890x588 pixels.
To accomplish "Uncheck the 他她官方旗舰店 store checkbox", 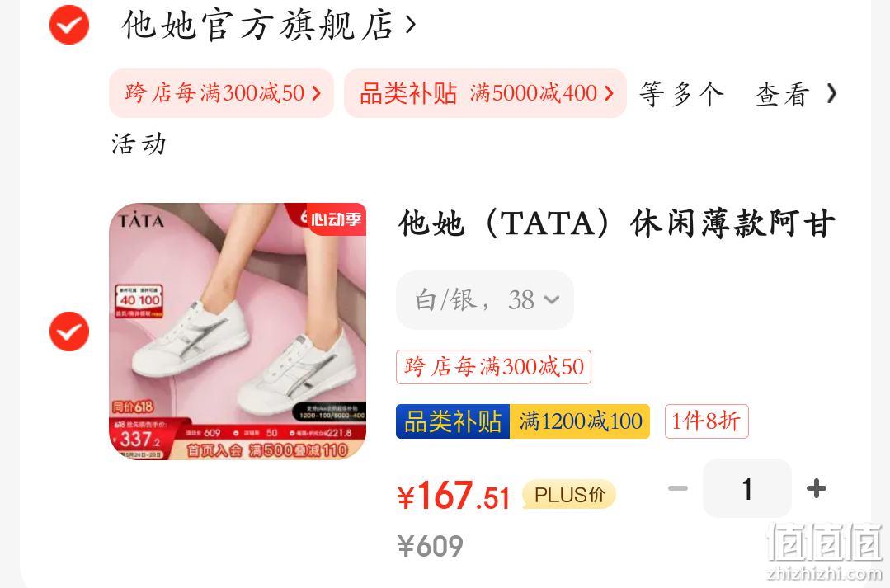I will click(x=69, y=25).
